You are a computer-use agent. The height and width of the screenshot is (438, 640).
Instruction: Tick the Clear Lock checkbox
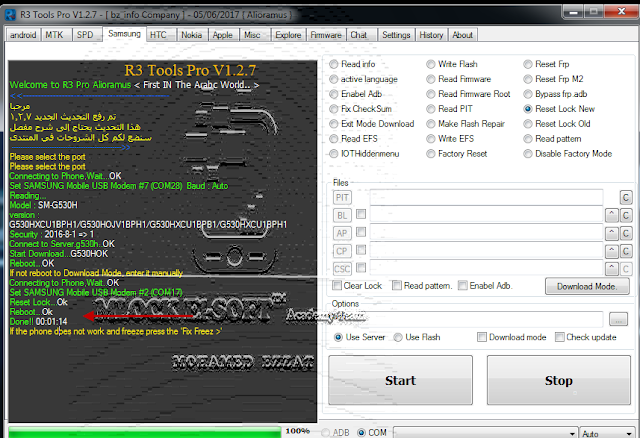[337, 285]
